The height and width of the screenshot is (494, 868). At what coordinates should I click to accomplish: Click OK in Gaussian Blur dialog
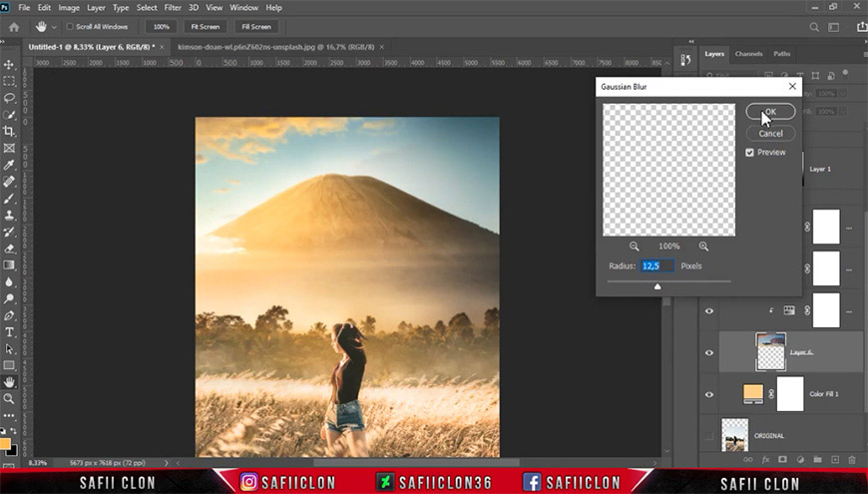770,112
